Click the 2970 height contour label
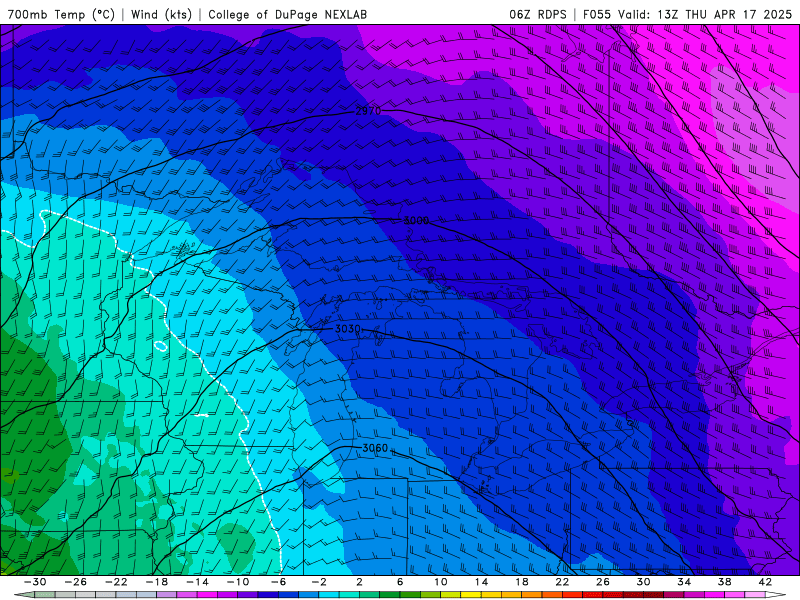Image resolution: width=800 pixels, height=600 pixels. pos(368,111)
